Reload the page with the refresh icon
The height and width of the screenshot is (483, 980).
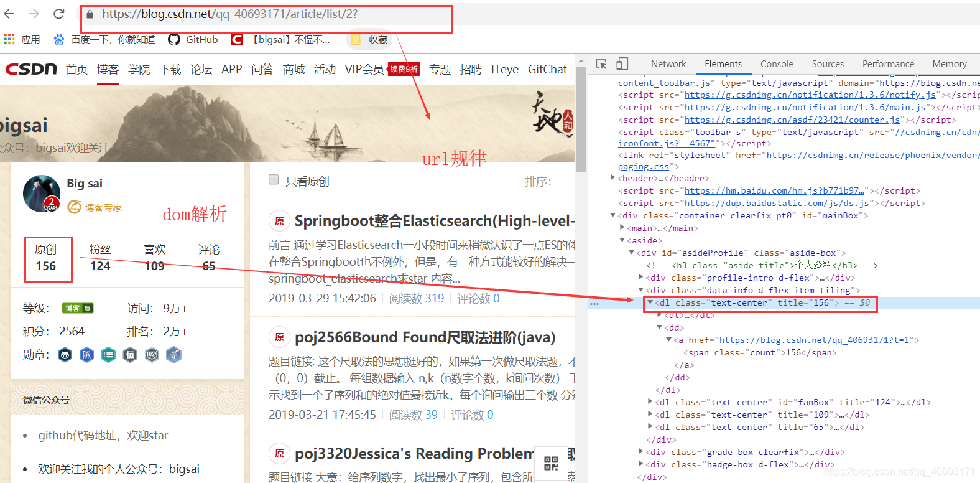[x=59, y=14]
